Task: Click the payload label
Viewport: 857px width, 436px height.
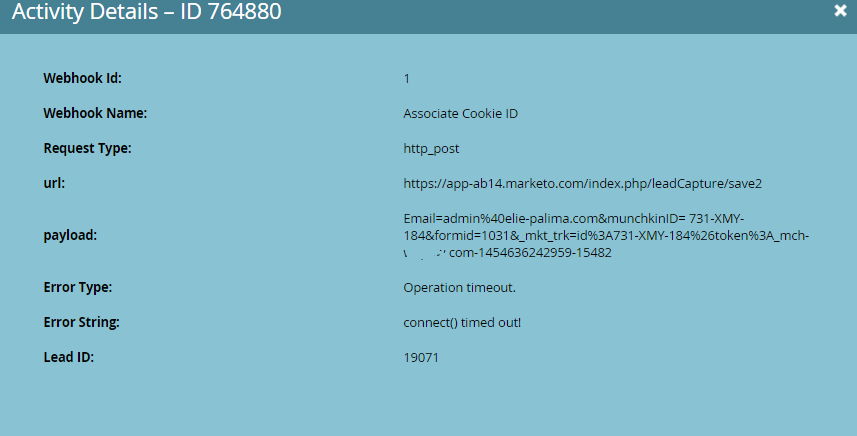Action: coord(70,235)
